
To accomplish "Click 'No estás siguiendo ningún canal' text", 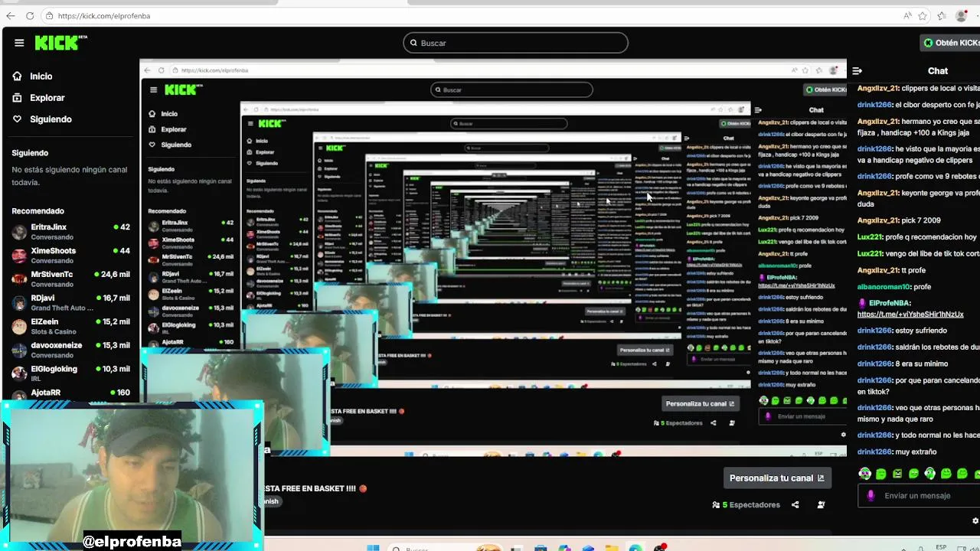I will [69, 176].
